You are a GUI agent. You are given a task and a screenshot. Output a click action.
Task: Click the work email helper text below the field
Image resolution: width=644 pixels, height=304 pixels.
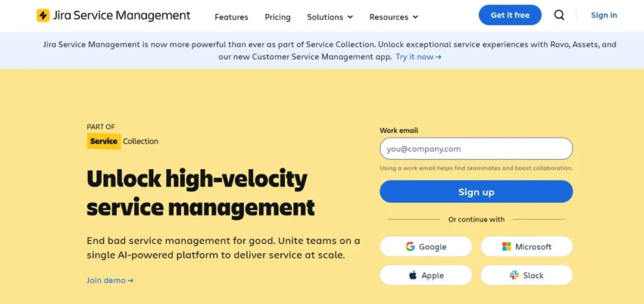point(476,168)
